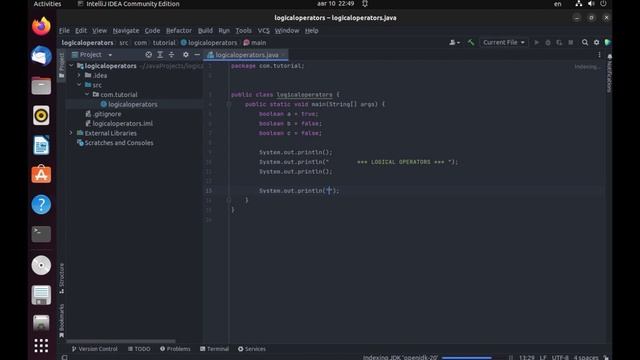This screenshot has height=360, width=640.
Task: Collapse the logicaloperators root project node
Action: pyautogui.click(x=71, y=66)
